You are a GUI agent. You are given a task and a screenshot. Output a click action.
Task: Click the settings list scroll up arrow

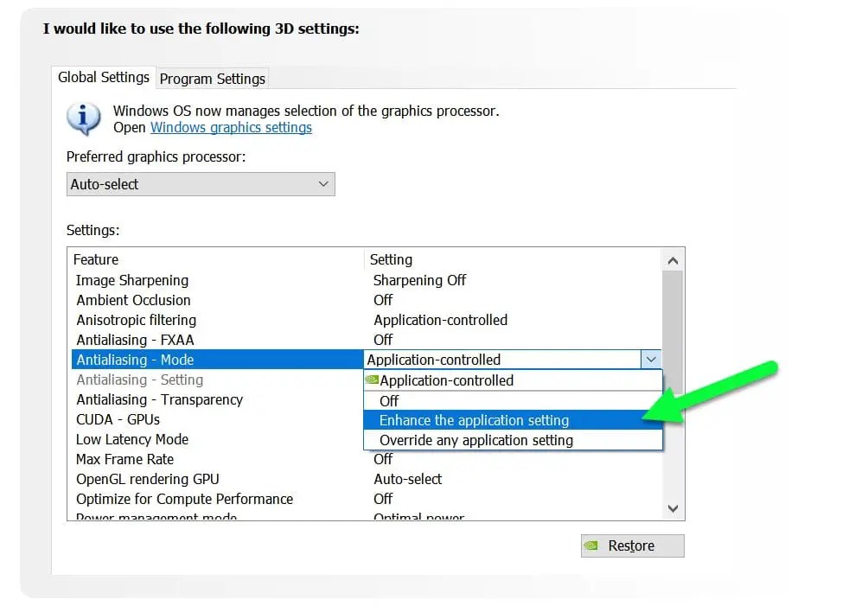click(x=673, y=261)
